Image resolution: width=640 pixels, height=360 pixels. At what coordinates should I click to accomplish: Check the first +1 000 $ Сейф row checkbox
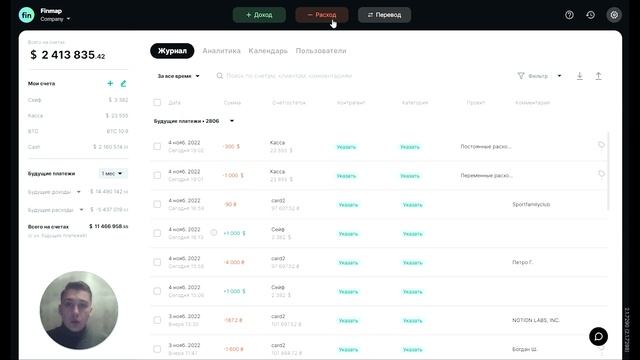pyautogui.click(x=157, y=233)
